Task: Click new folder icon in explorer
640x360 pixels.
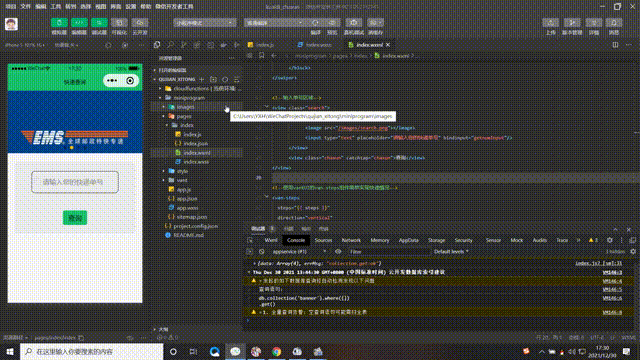Action: coord(213,79)
